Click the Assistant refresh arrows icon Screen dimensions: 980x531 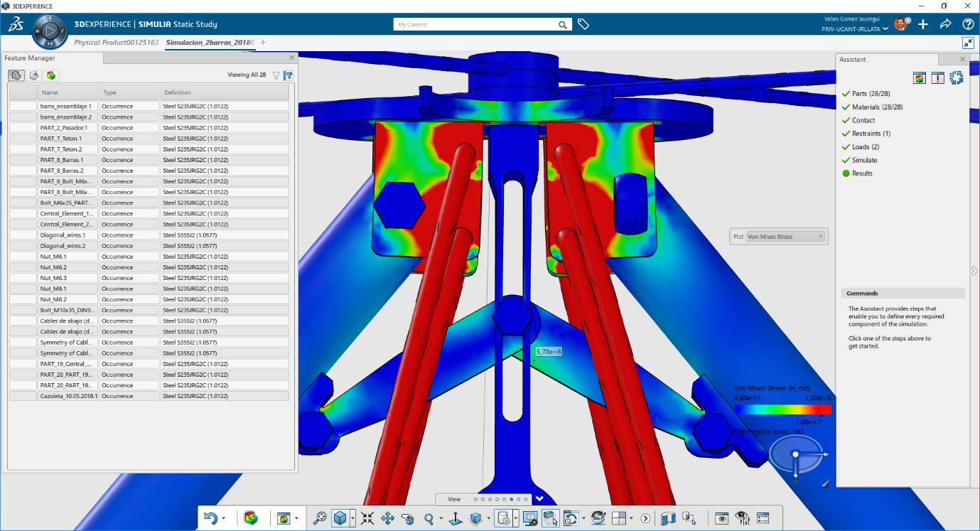point(957,77)
